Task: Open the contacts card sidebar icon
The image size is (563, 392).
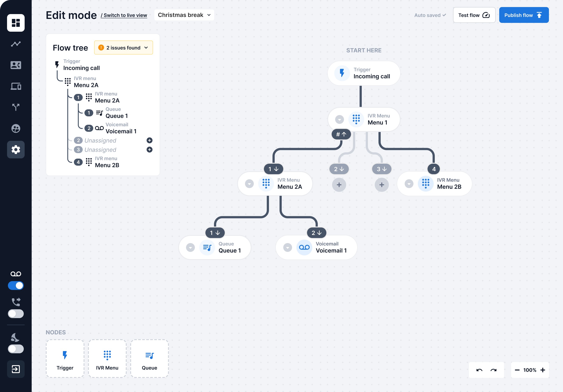Action: pos(16,65)
